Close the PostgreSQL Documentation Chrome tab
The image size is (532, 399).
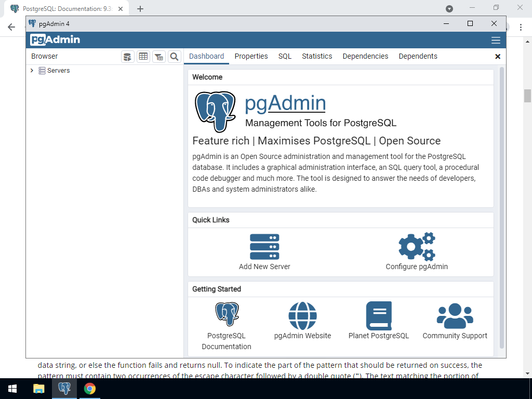[121, 9]
